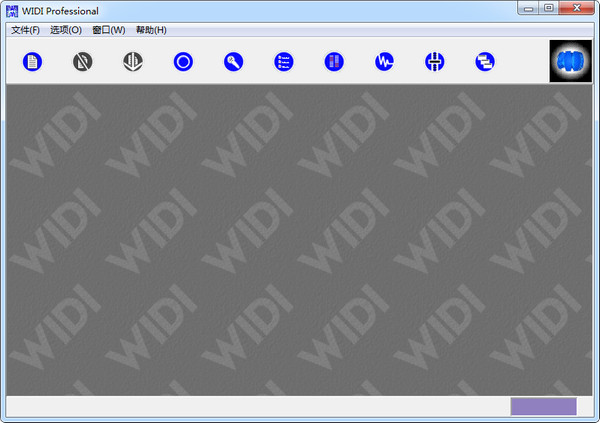The image size is (600, 423).
Task: Open the 选项(O) menu
Action: (x=66, y=30)
